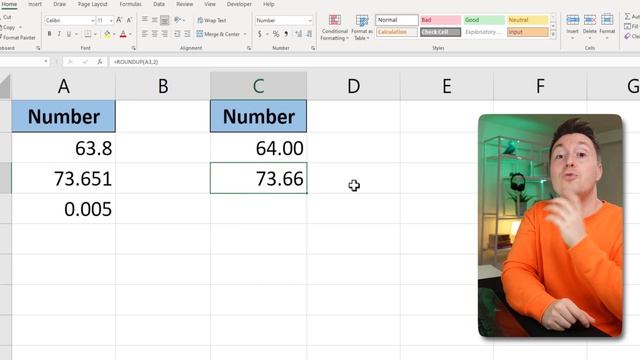Expand the Merge & Center dropdown arrow

(x=245, y=34)
